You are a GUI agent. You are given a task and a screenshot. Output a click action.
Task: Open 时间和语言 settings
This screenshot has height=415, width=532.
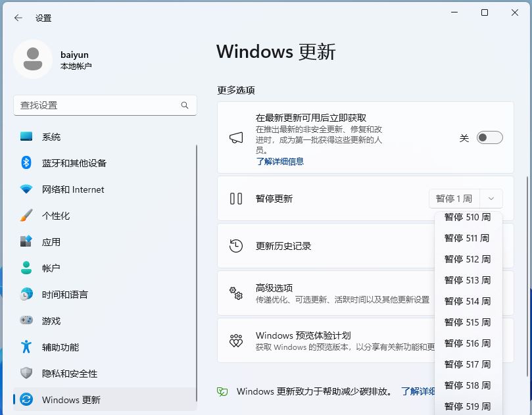coord(105,294)
